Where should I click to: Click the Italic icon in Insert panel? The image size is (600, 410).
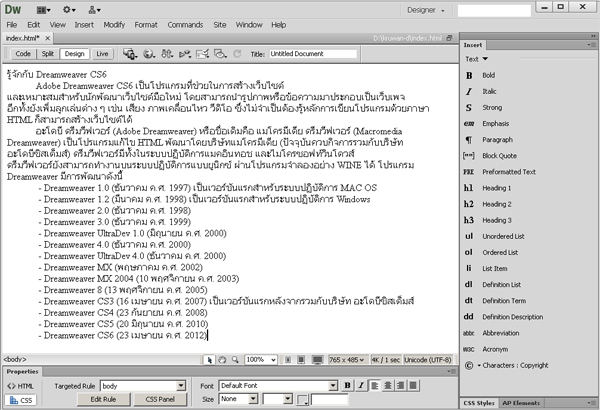pyautogui.click(x=469, y=91)
